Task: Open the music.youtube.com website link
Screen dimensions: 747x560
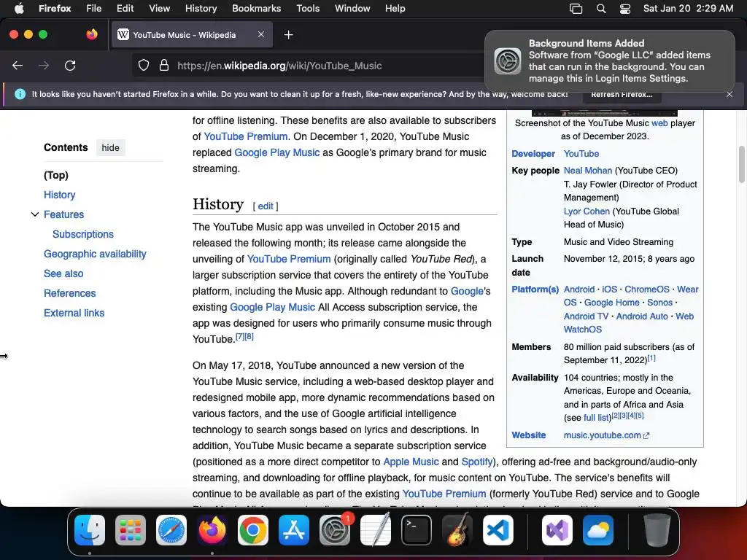Action: click(606, 435)
